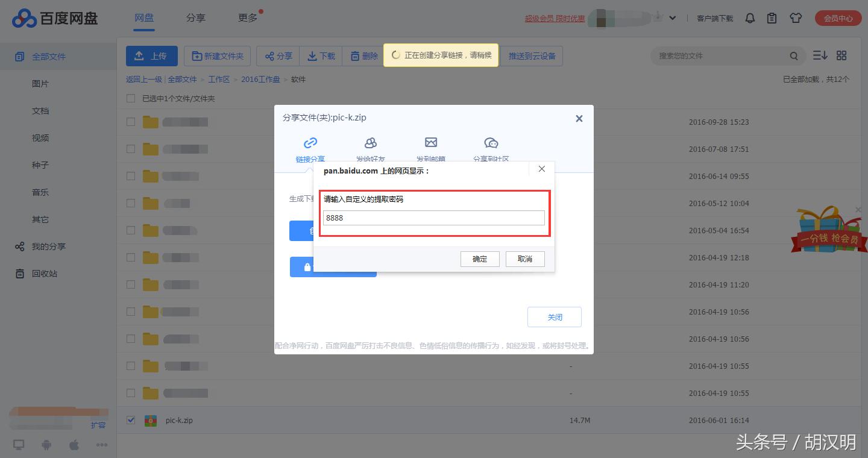
Task: Click the search magnifier icon
Action: [794, 55]
